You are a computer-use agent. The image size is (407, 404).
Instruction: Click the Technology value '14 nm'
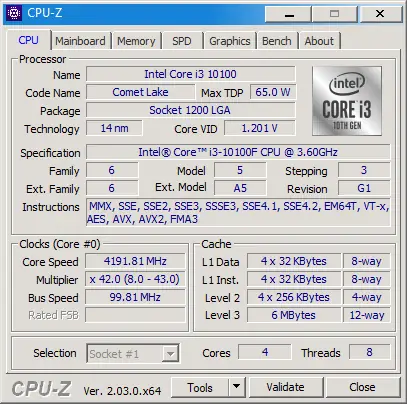(114, 128)
